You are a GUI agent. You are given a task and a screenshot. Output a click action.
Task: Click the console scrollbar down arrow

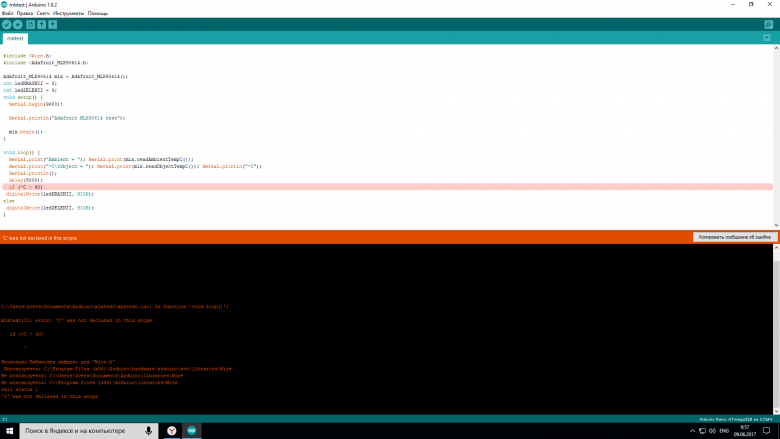pyautogui.click(x=776, y=411)
